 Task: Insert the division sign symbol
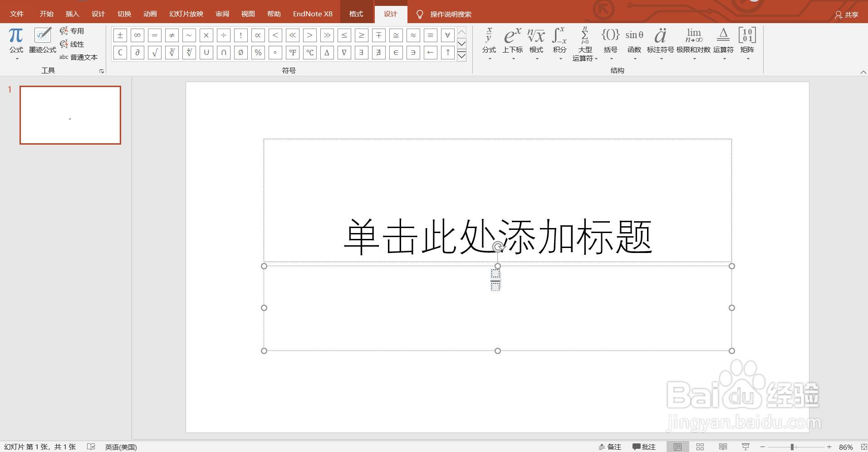tap(224, 35)
